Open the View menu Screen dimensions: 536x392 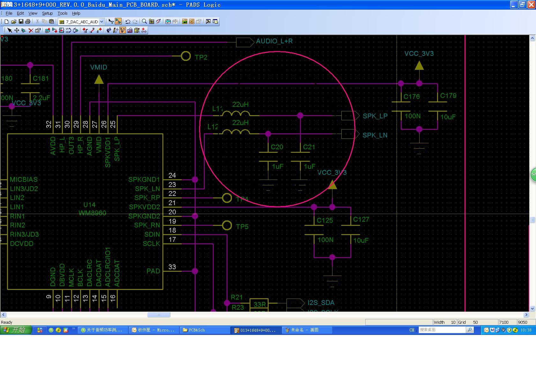(33, 13)
